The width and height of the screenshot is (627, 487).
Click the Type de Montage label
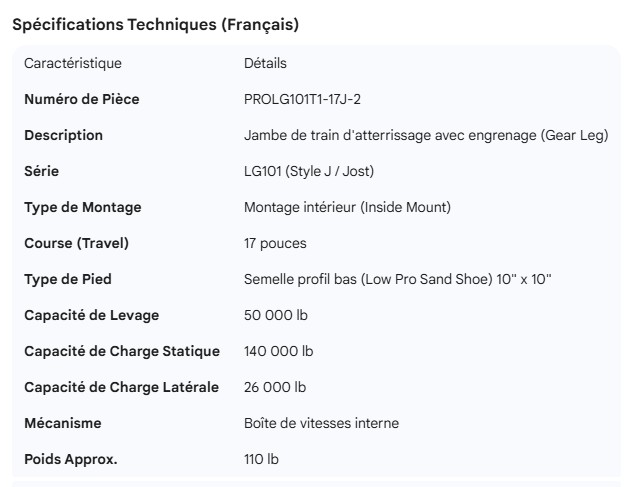83,207
